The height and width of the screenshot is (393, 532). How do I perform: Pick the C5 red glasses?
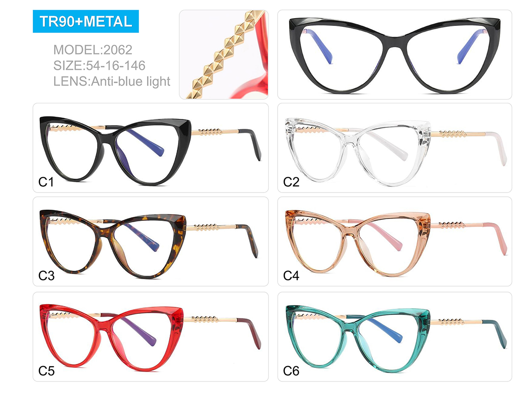coord(151,337)
